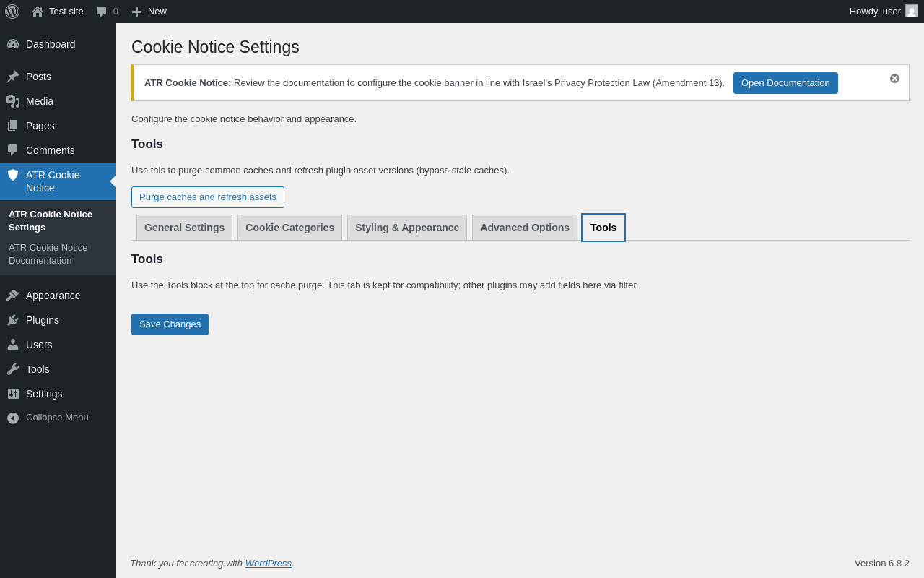Open the WordPress logo menu
The height and width of the screenshot is (578, 924).
tap(12, 12)
